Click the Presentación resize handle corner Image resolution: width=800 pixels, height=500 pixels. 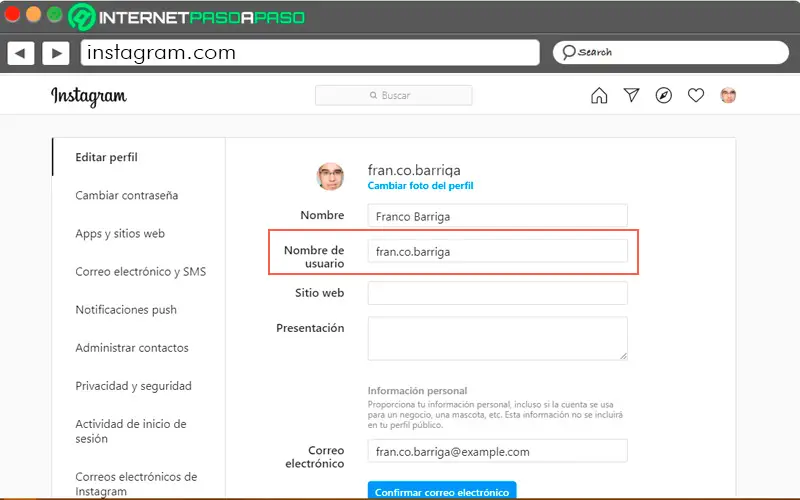point(623,356)
